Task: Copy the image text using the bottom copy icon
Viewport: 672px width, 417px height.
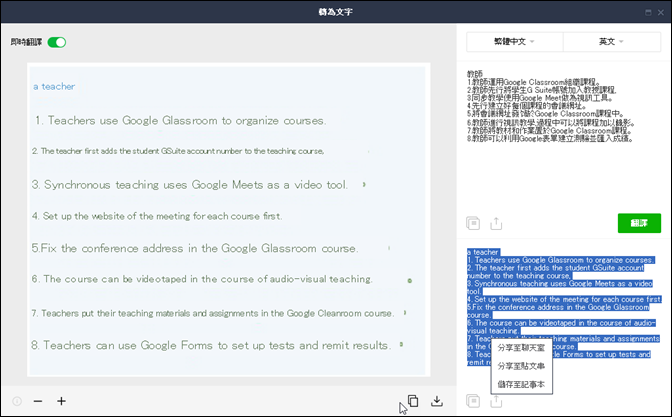Action: pyautogui.click(x=413, y=401)
